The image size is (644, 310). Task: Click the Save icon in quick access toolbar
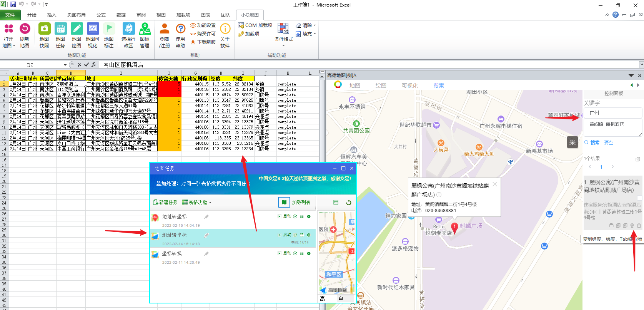(x=13, y=5)
